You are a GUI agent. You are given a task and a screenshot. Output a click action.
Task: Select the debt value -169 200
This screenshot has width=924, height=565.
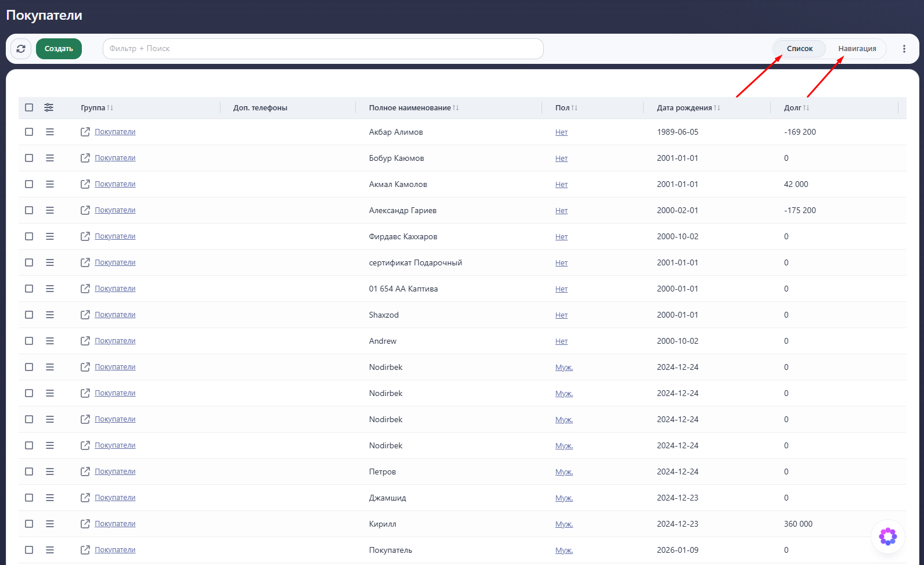click(800, 132)
